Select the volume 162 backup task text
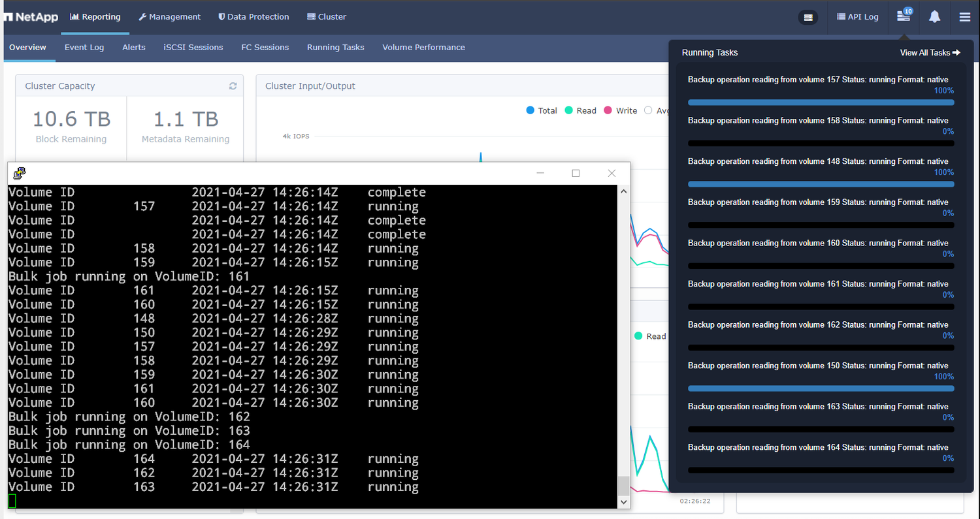 click(818, 324)
